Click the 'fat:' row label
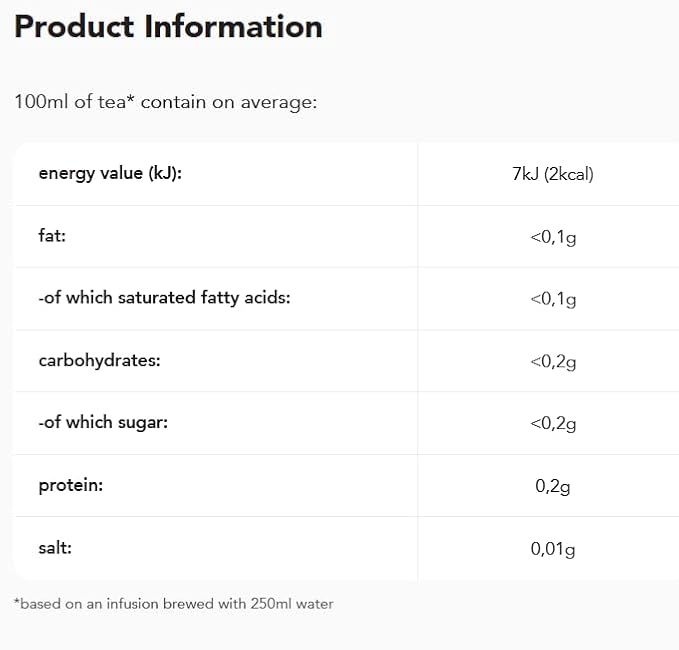The image size is (679, 650). [52, 236]
